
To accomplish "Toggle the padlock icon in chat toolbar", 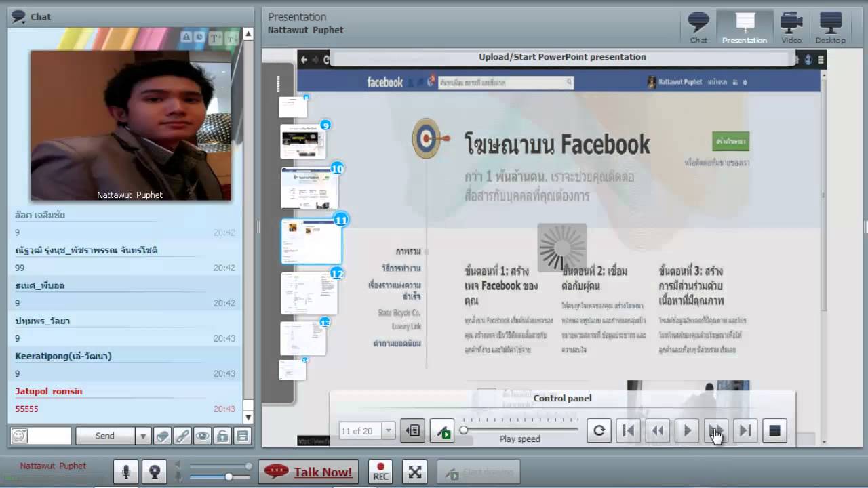I will tap(222, 436).
